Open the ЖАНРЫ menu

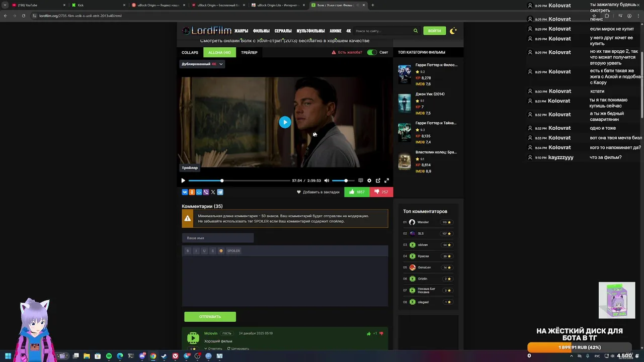pyautogui.click(x=241, y=31)
